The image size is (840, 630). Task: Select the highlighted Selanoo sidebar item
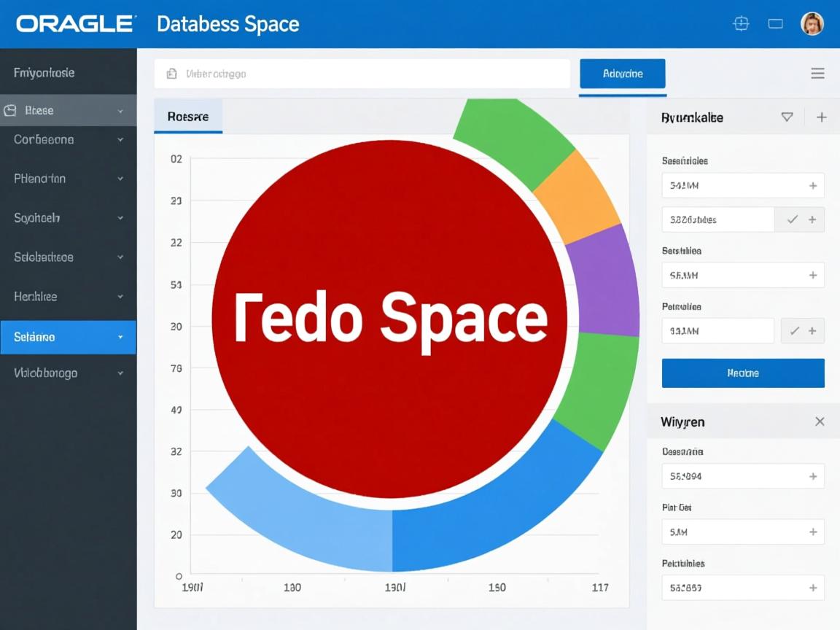68,338
